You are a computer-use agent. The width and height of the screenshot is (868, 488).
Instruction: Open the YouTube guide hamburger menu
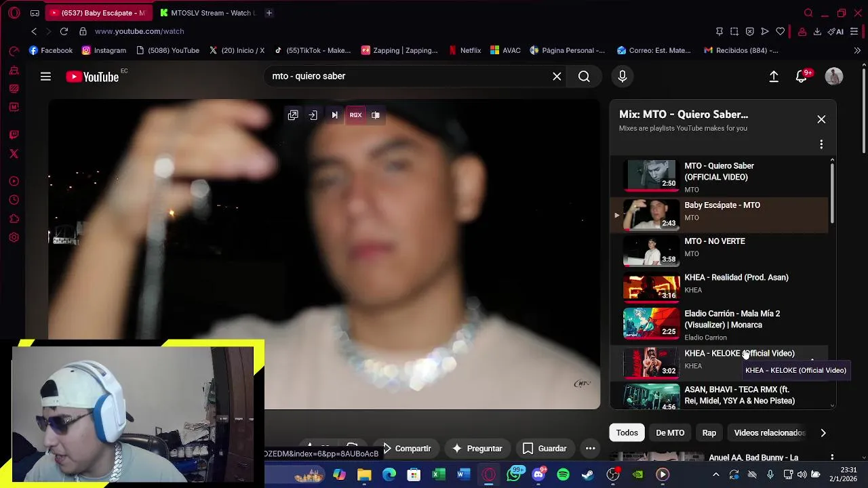(x=45, y=77)
